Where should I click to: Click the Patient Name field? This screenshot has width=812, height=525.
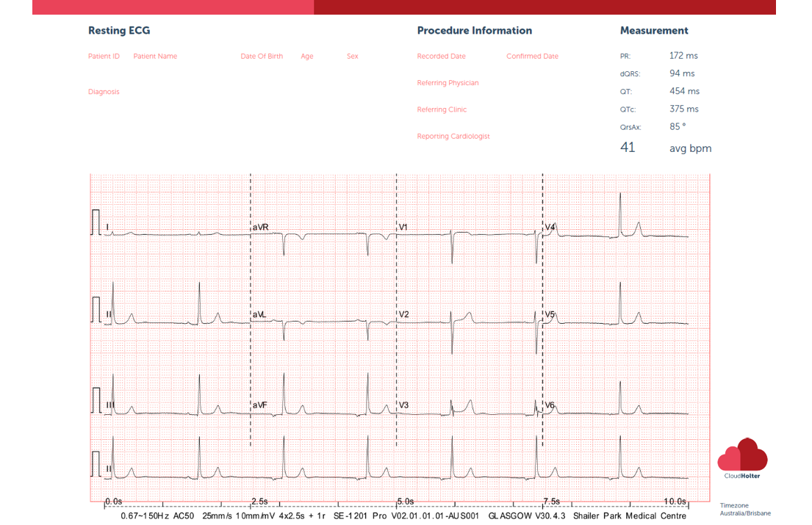coord(155,57)
